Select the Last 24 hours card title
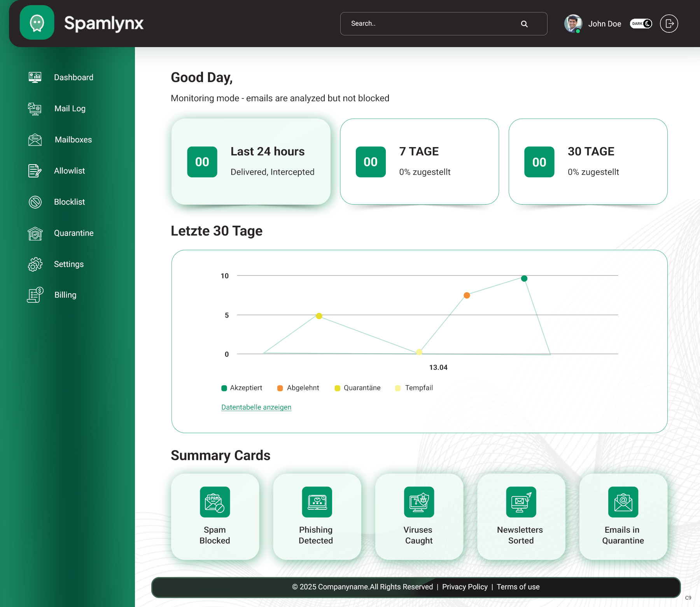The image size is (700, 607). [268, 151]
